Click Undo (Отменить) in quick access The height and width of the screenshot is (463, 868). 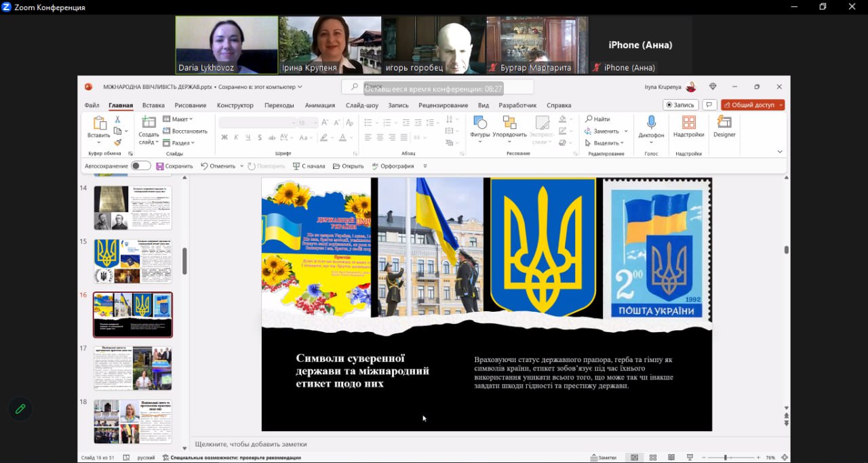(x=218, y=166)
